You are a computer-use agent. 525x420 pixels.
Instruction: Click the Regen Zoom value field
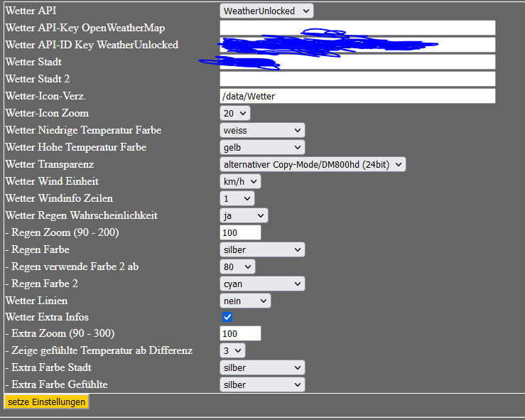[x=240, y=232]
